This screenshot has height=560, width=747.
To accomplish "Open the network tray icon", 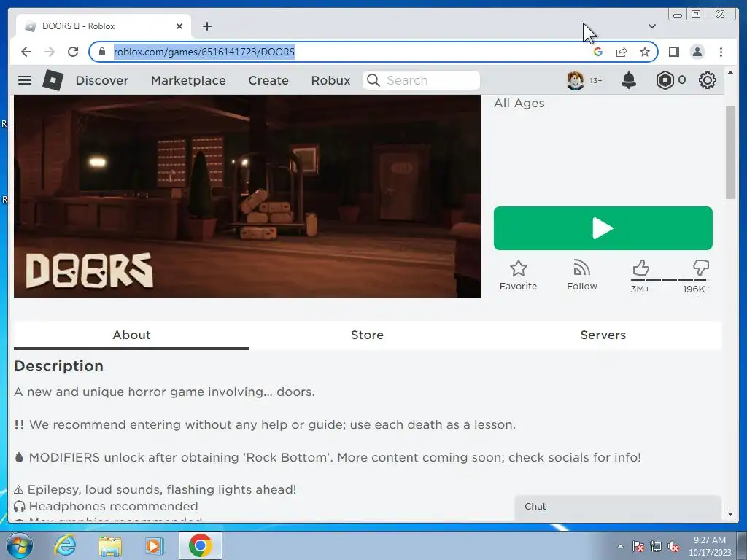I will [656, 546].
